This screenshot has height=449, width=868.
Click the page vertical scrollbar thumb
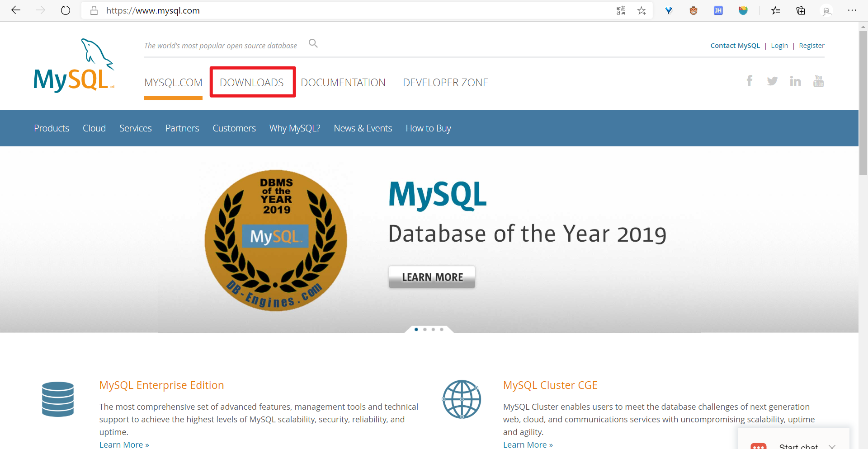pyautogui.click(x=863, y=103)
